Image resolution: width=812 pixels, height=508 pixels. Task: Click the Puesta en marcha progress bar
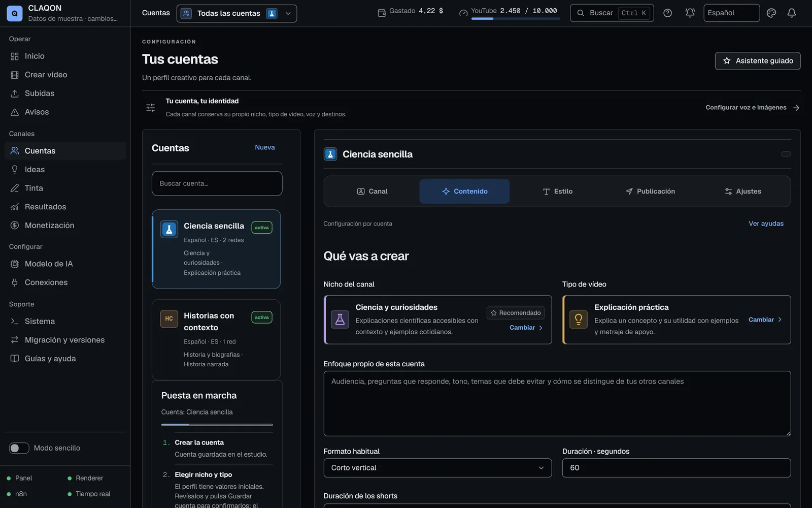pos(217,425)
